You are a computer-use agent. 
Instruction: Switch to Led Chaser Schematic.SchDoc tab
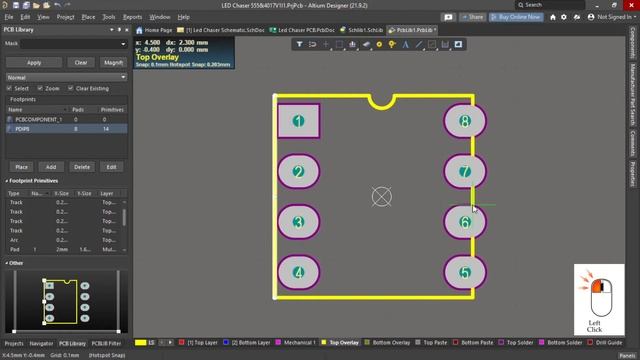tap(221, 30)
